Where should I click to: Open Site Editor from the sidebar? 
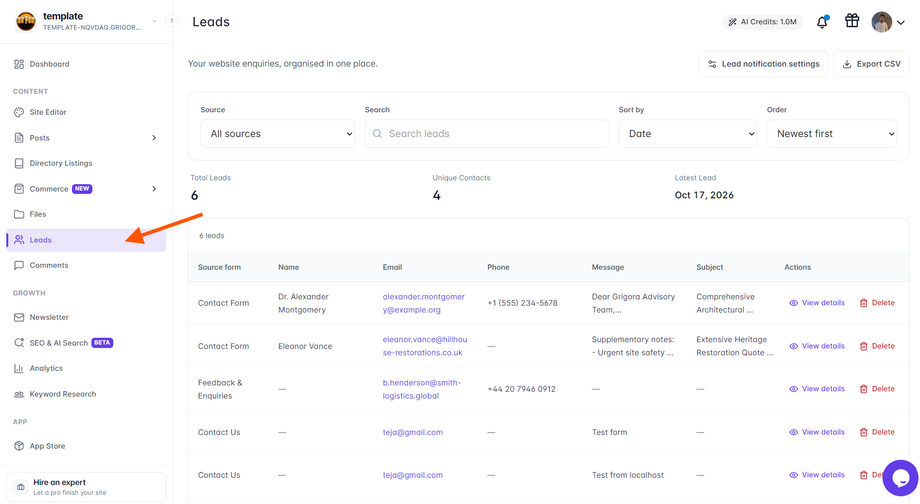tap(86, 112)
